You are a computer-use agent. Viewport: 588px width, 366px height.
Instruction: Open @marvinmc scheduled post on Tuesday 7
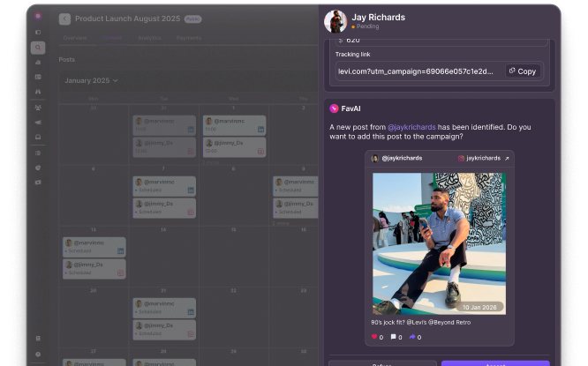(x=164, y=186)
